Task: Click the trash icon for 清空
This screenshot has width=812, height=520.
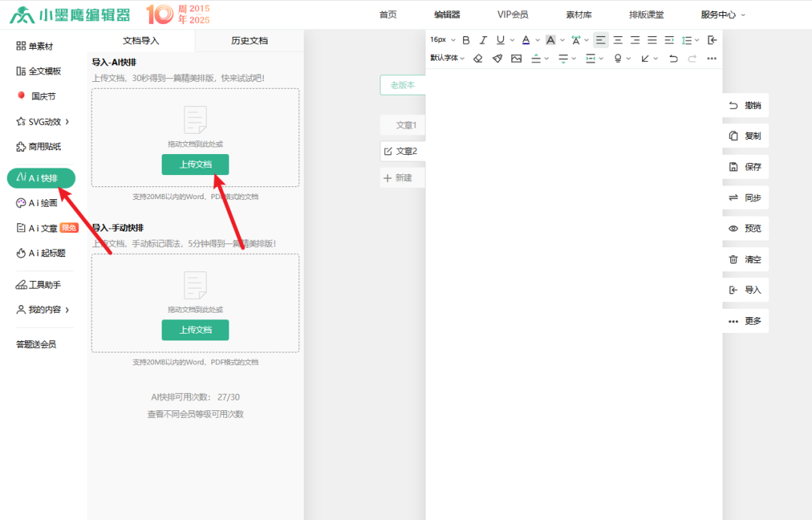Action: (733, 259)
